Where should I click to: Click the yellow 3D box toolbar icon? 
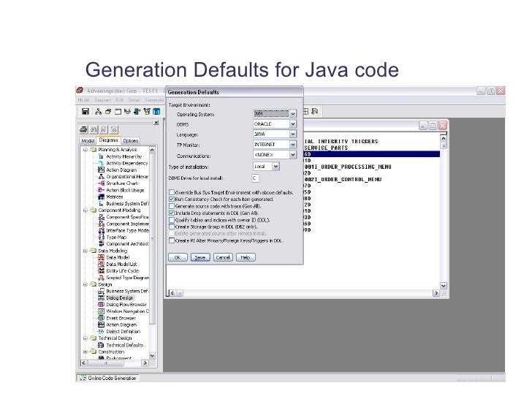[x=108, y=111]
